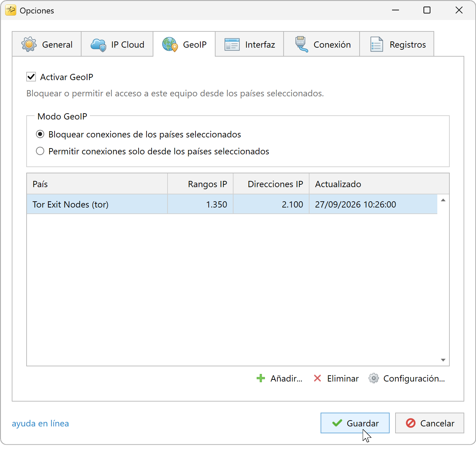Image resolution: width=476 pixels, height=453 pixels.
Task: Click the 1.350 IP ranges value
Action: 217,204
